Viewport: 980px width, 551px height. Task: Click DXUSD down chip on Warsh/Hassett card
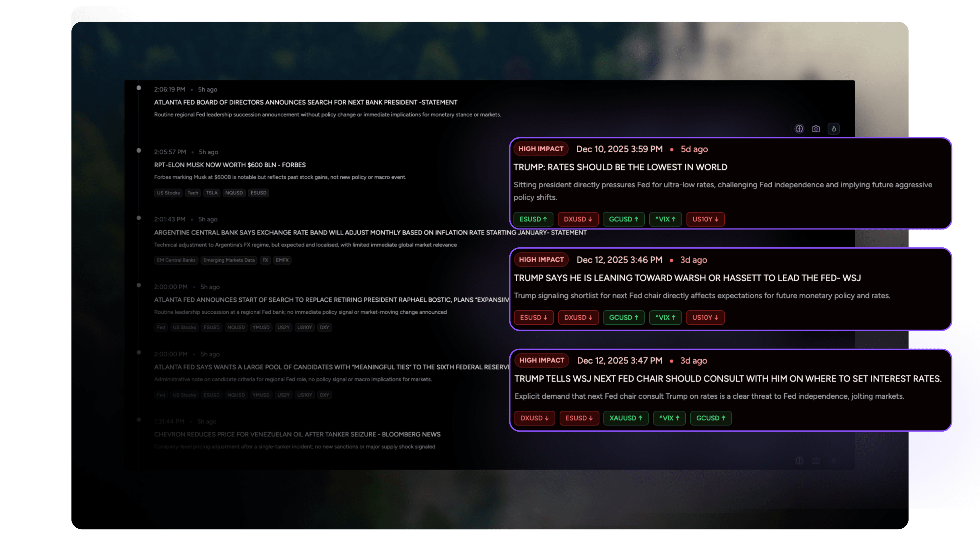point(578,317)
